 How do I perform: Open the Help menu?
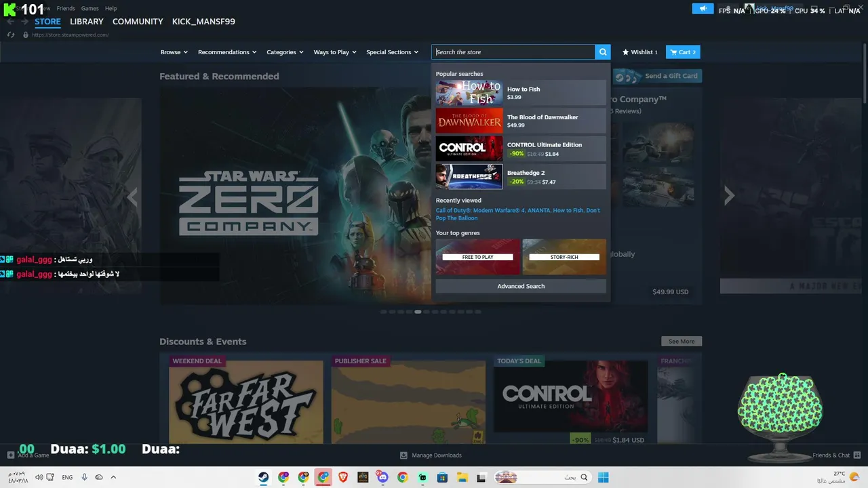pos(111,8)
